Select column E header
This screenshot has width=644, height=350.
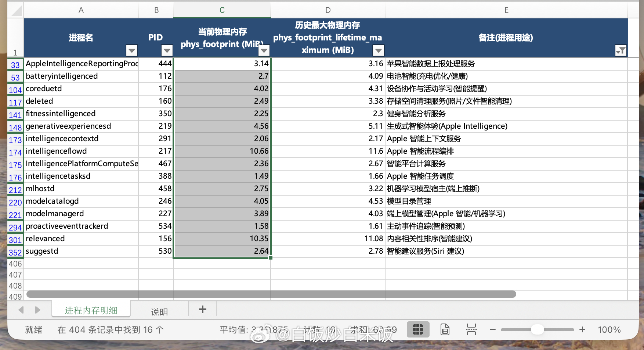506,10
